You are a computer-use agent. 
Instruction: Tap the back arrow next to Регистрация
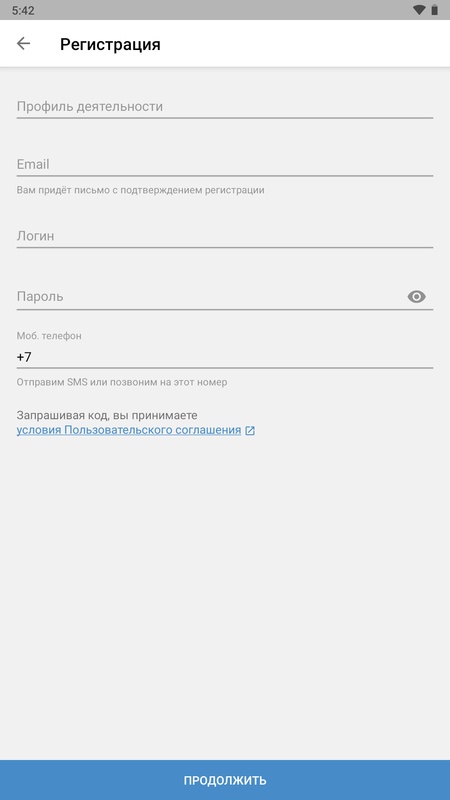pyautogui.click(x=23, y=44)
